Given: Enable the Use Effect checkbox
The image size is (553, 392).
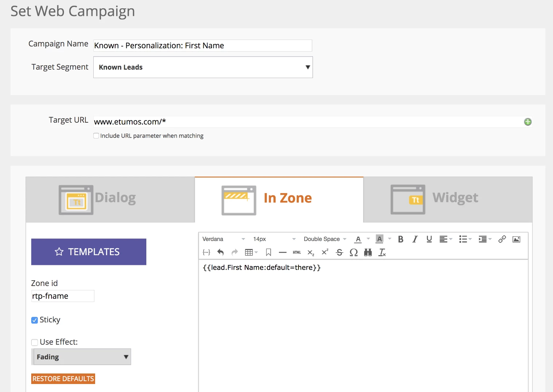Looking at the screenshot, I should coord(34,342).
